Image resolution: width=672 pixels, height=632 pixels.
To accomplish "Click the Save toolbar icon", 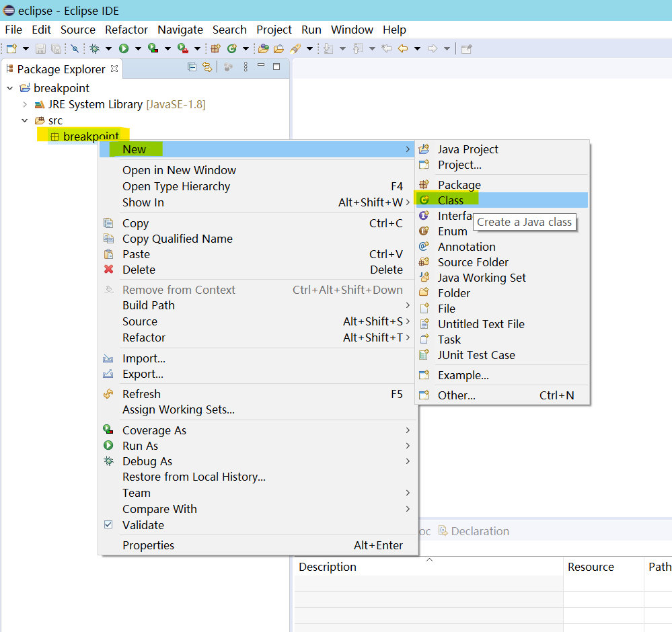I will coord(40,49).
